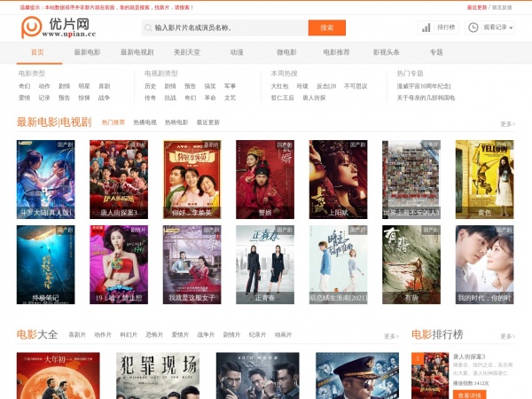Image resolution: width=532 pixels, height=399 pixels.
Task: Focus the movie or actor name search field
Action: coord(225,27)
